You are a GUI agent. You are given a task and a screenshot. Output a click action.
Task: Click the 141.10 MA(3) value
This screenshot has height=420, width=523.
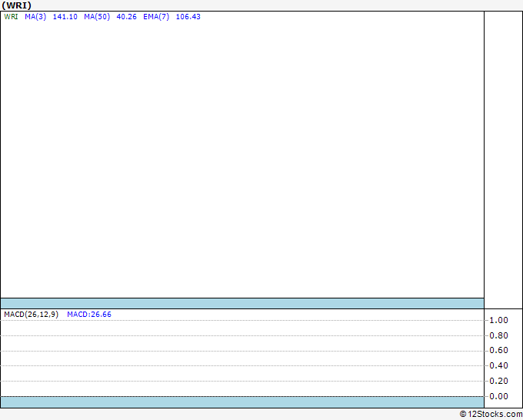tap(65, 17)
